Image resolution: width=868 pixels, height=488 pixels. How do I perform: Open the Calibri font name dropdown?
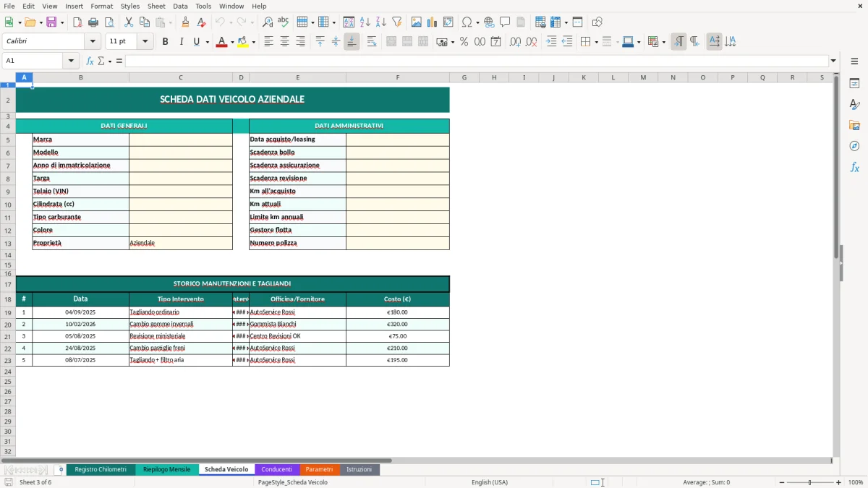tap(92, 42)
